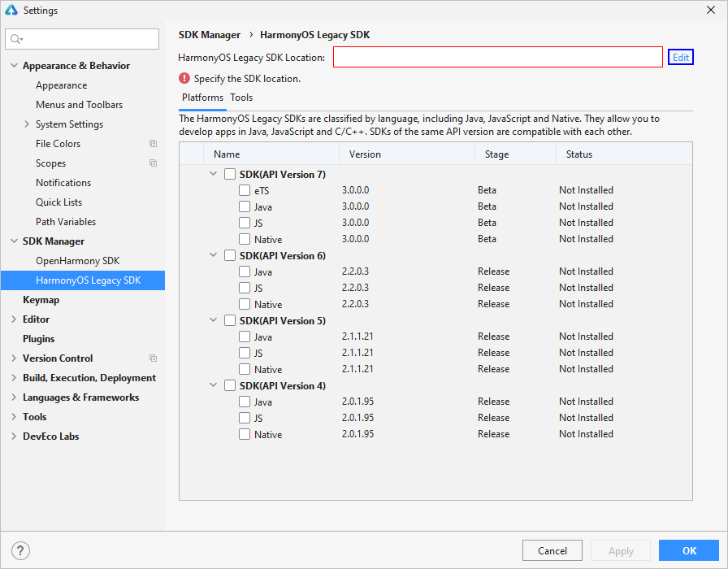The image size is (728, 569).
Task: Close the Settings dialog window
Action: click(711, 10)
